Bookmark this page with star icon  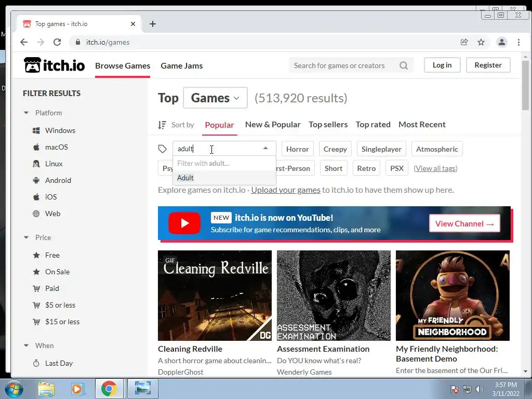click(481, 42)
